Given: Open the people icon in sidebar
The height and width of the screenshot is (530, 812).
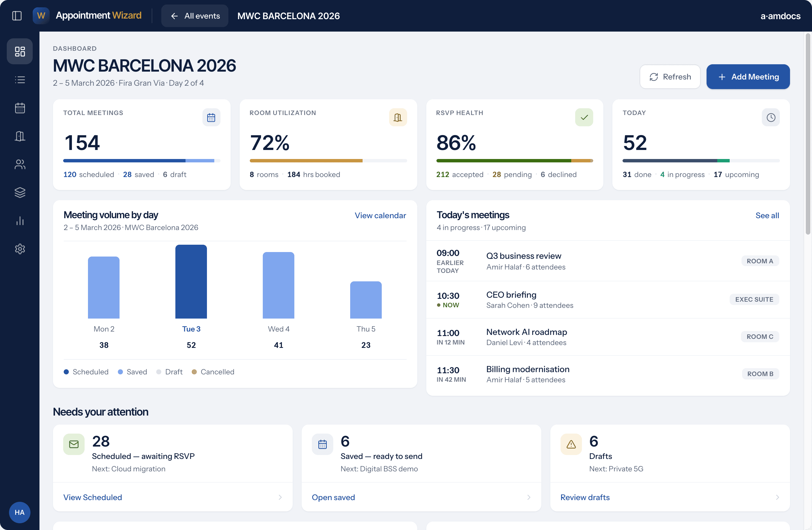Looking at the screenshot, I should [20, 164].
